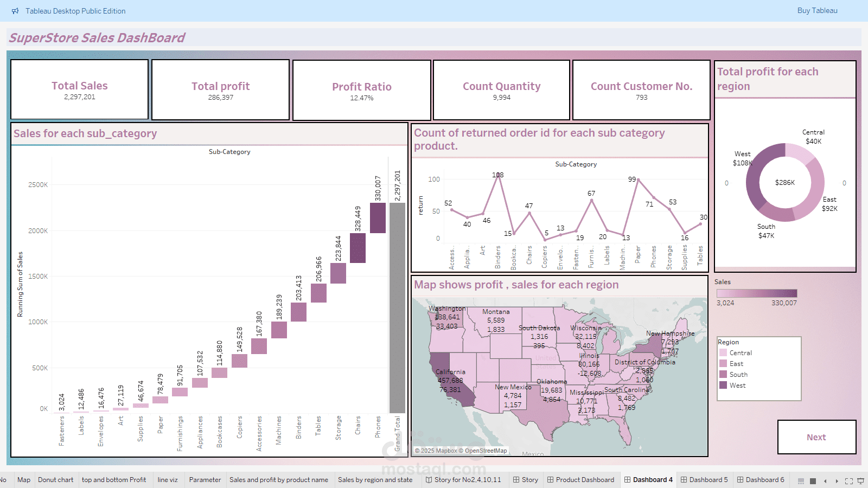Click the Furnishings line point labeled 67
The height and width of the screenshot is (488, 868).
[x=592, y=201]
